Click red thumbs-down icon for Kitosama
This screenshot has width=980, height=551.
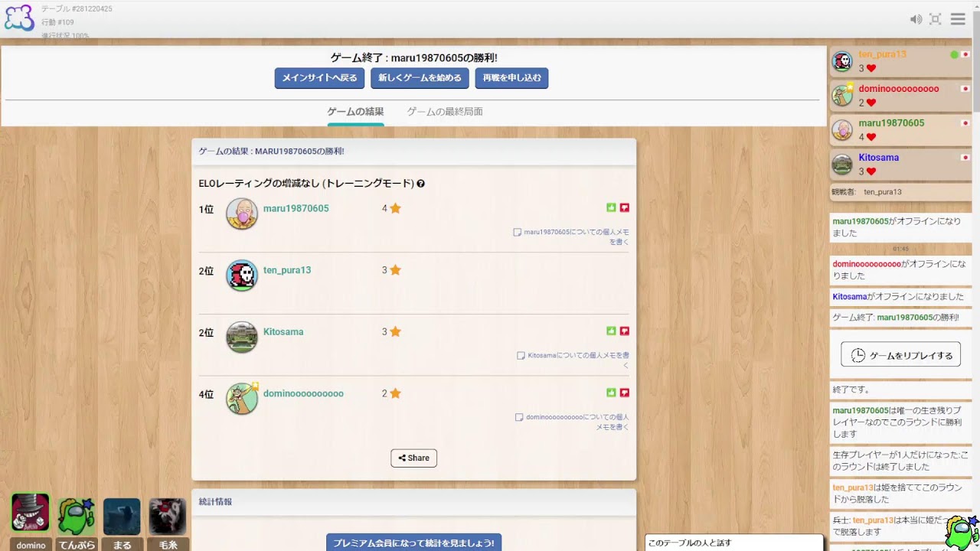[x=625, y=331]
